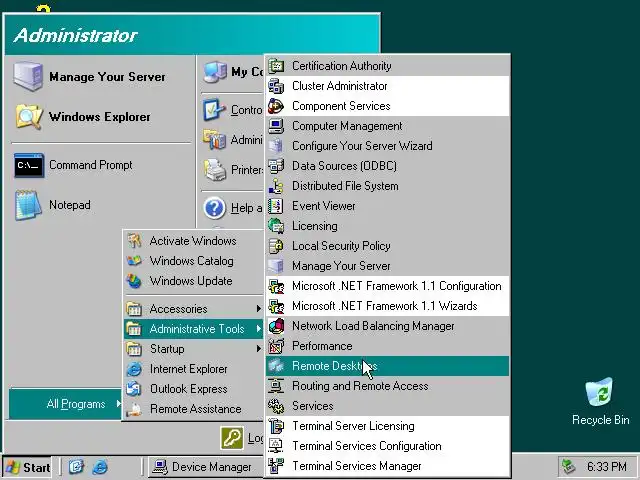This screenshot has width=640, height=480.
Task: Click the Show Desktop quick launch icon
Action: click(76, 467)
